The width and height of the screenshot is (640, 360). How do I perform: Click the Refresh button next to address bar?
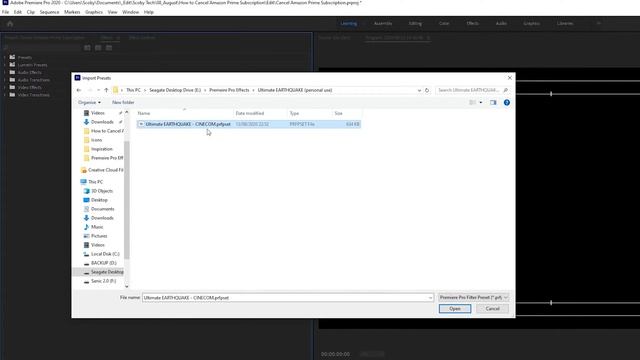pyautogui.click(x=427, y=90)
